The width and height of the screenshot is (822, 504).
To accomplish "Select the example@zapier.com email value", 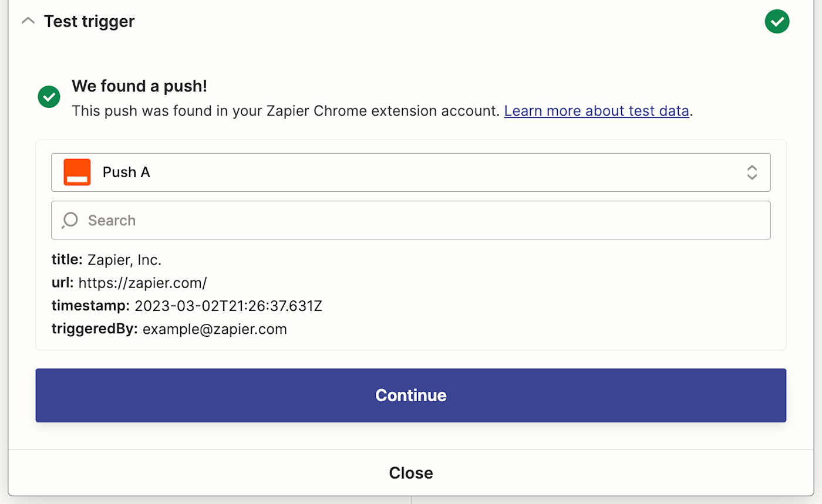I will coord(214,329).
